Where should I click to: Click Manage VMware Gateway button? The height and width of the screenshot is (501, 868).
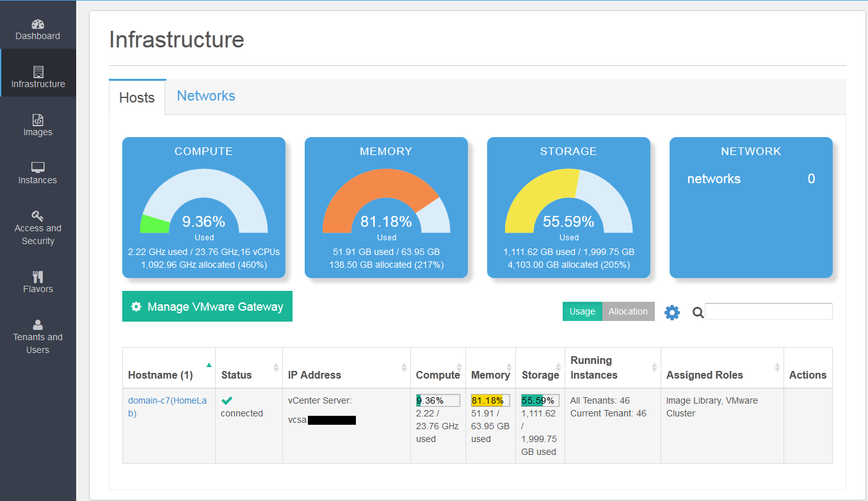pos(207,306)
